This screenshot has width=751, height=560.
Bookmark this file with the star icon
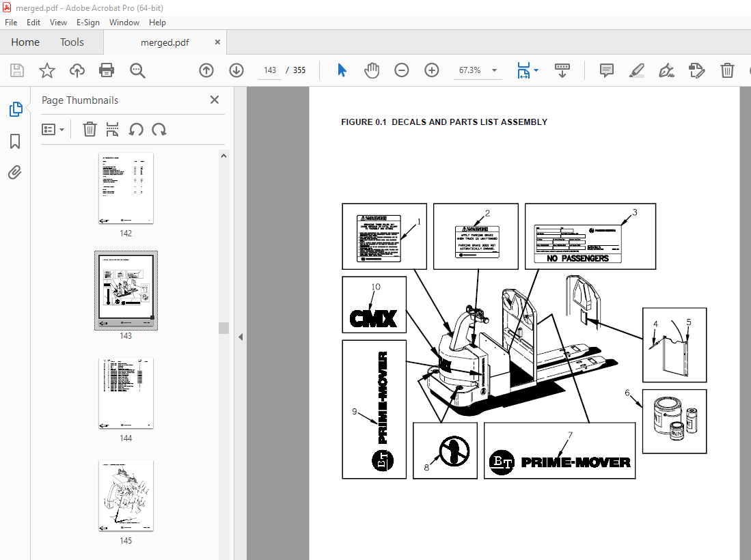47,70
